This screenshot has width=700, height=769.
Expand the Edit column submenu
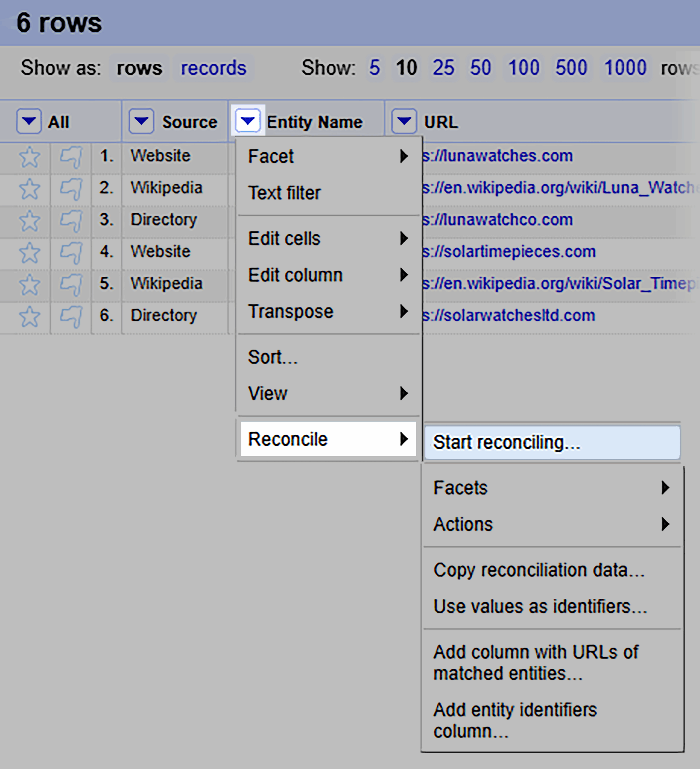(328, 274)
